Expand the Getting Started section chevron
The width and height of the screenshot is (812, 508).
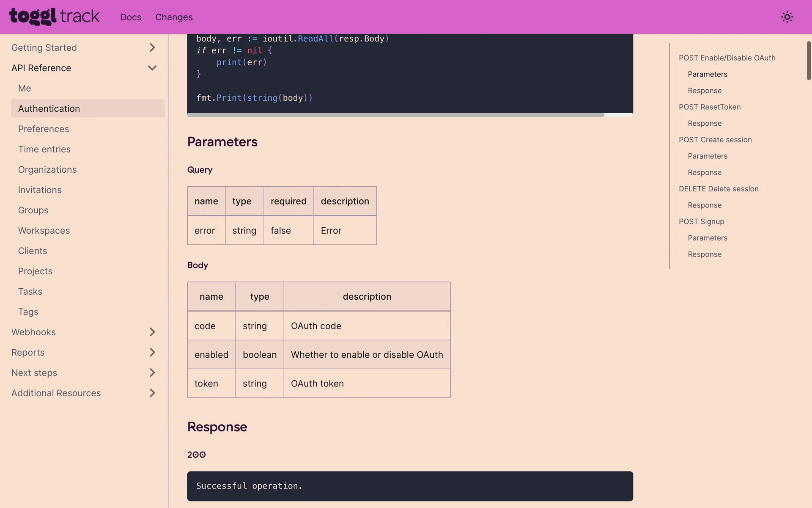pos(152,47)
